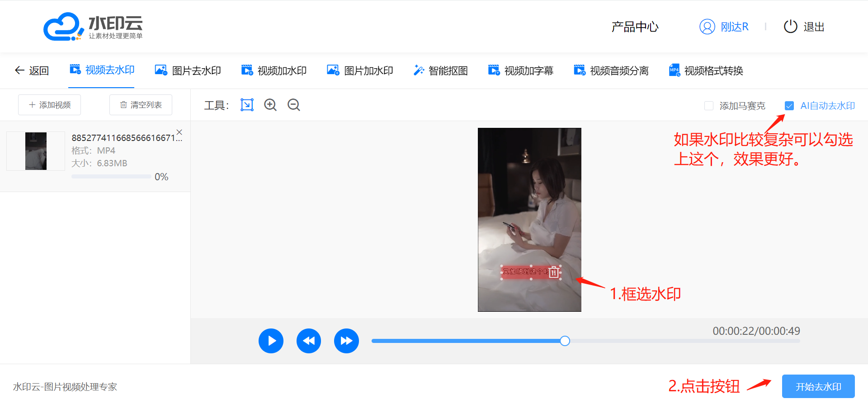Click the playback seek slider handle
Screen dimensions: 868x408
565,341
